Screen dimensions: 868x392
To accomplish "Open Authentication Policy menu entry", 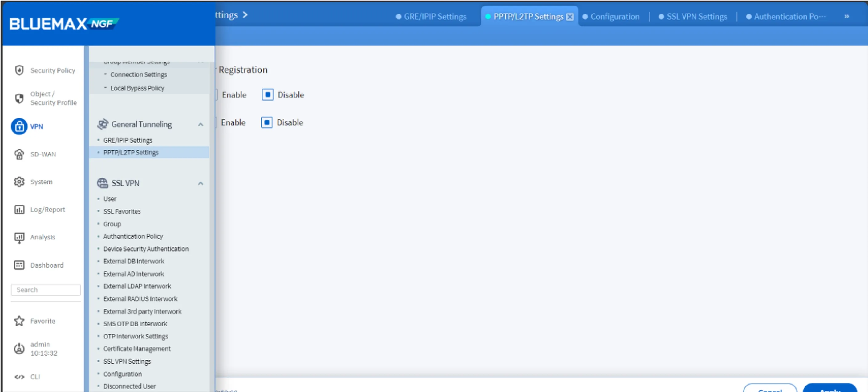I will (x=133, y=237).
